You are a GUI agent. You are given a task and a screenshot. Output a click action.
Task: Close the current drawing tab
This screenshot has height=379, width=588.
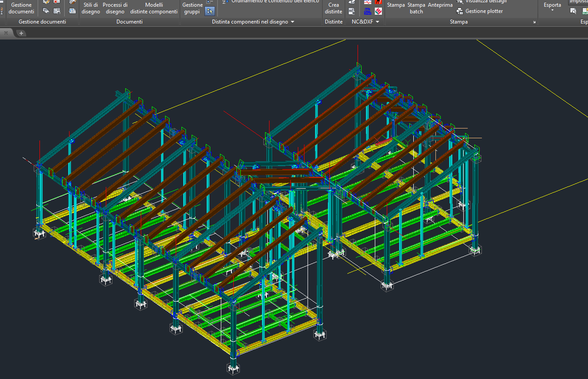pyautogui.click(x=6, y=33)
